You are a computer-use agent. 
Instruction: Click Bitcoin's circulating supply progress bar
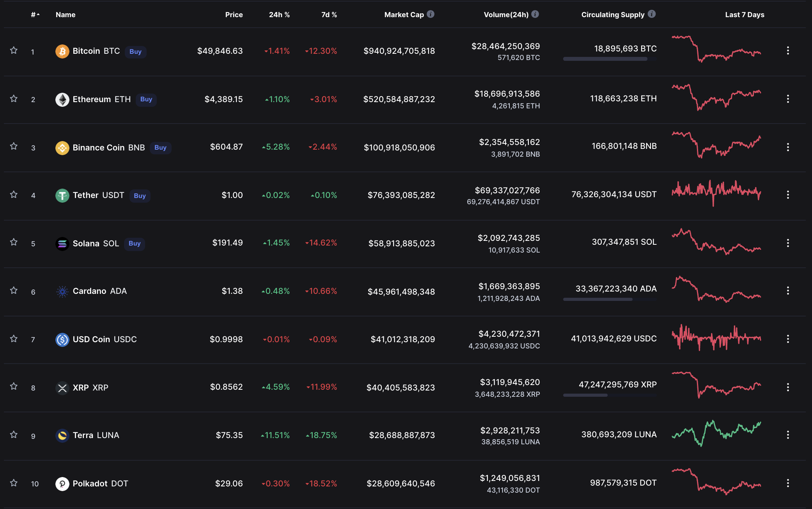(609, 59)
